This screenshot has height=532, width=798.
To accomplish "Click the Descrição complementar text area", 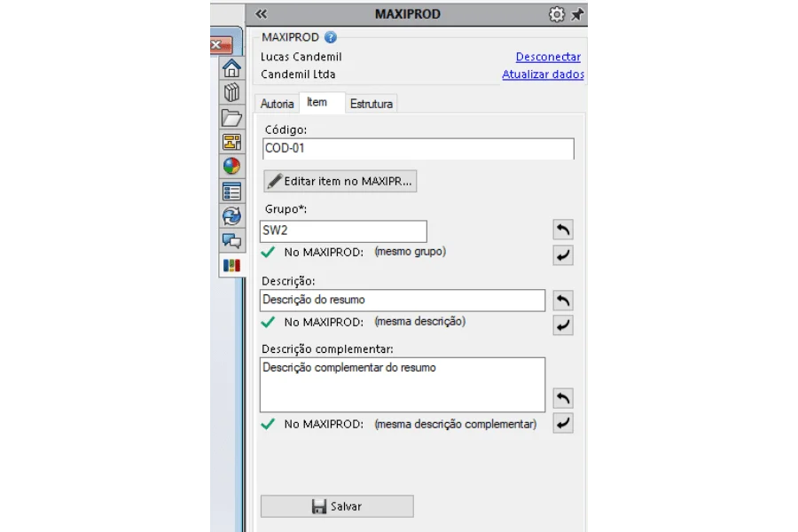I will point(403,384).
